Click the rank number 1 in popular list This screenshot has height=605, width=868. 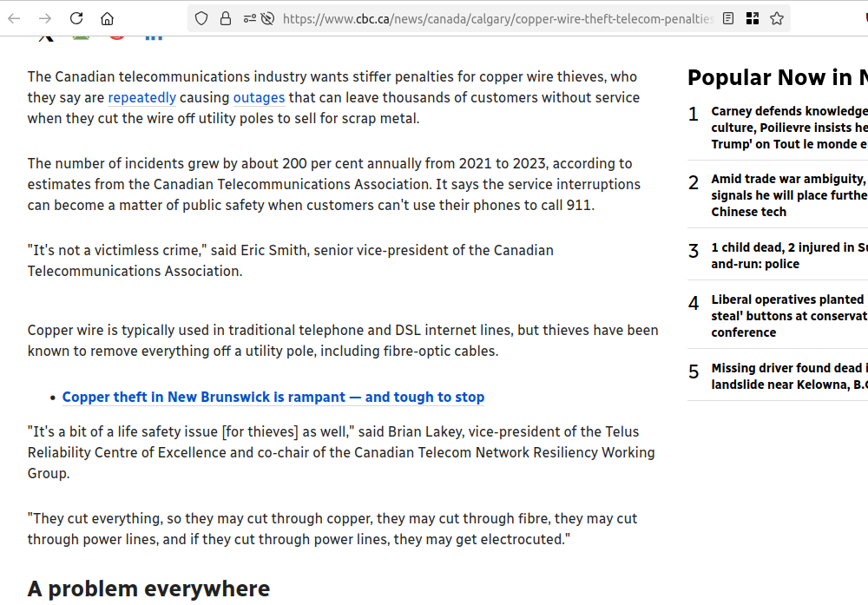point(693,114)
